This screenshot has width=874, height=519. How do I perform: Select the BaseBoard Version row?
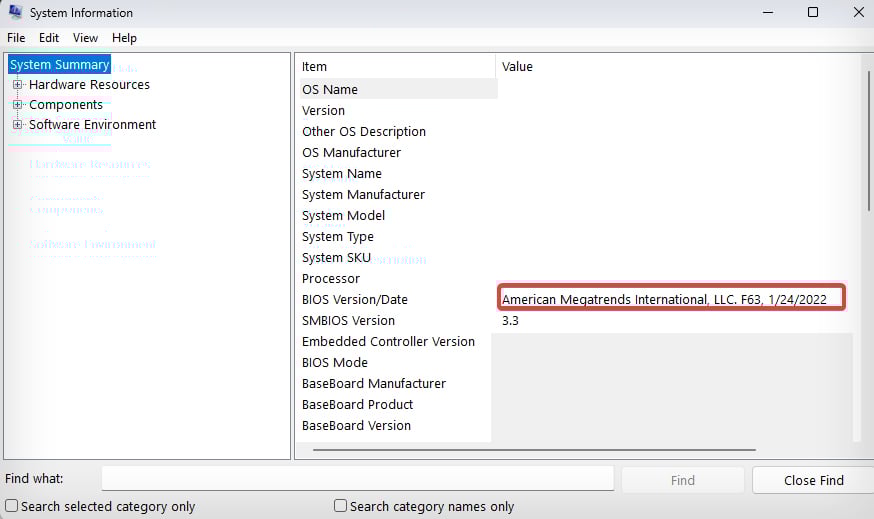356,426
